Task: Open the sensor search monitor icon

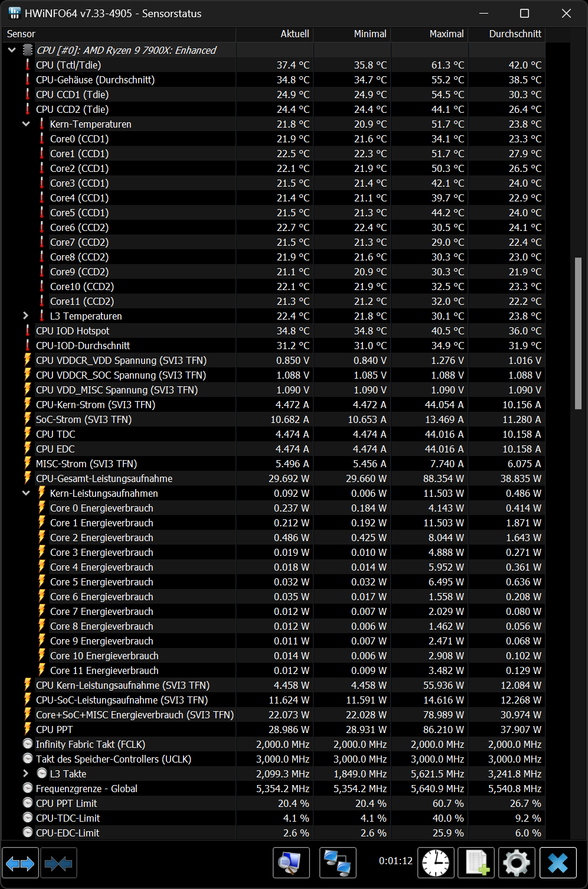Action: coord(291,863)
